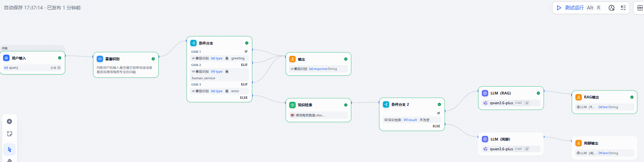644x162 pixels.
Task: Click the 意图识别 node description text
Action: (124, 70)
